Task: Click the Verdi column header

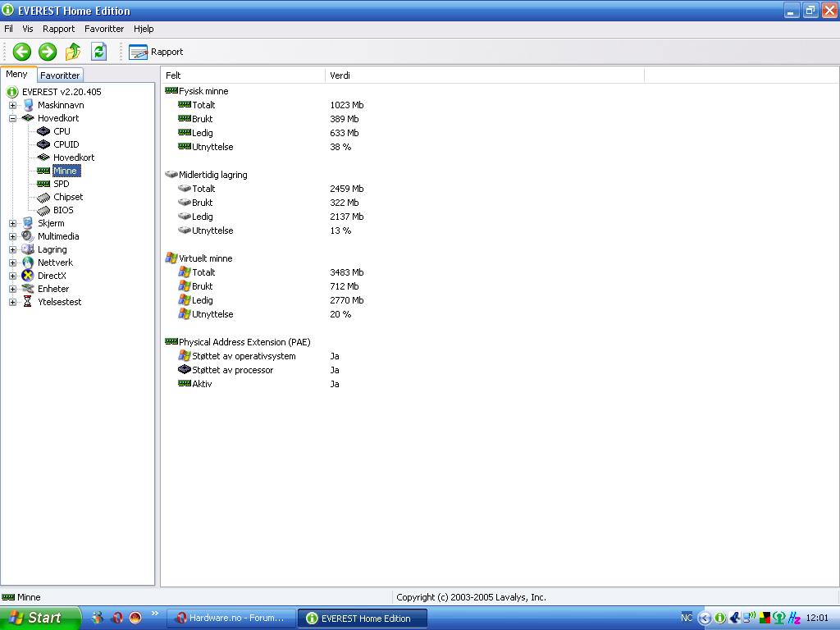Action: [484, 75]
